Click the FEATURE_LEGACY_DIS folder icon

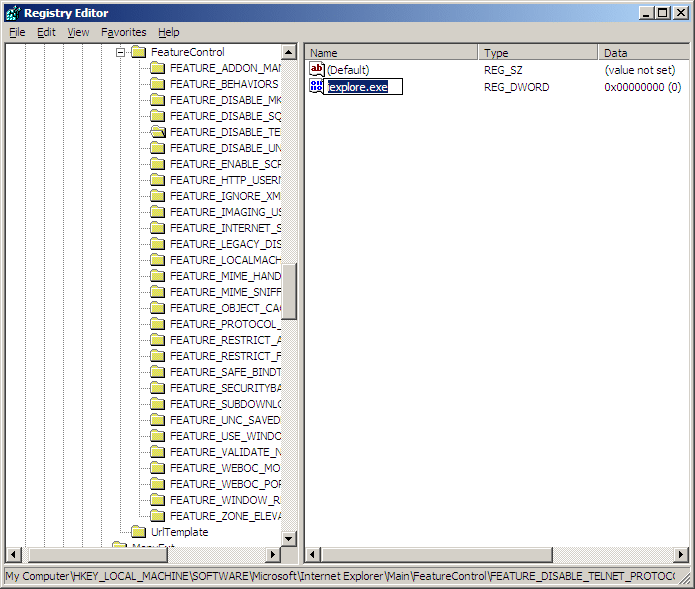pos(157,244)
